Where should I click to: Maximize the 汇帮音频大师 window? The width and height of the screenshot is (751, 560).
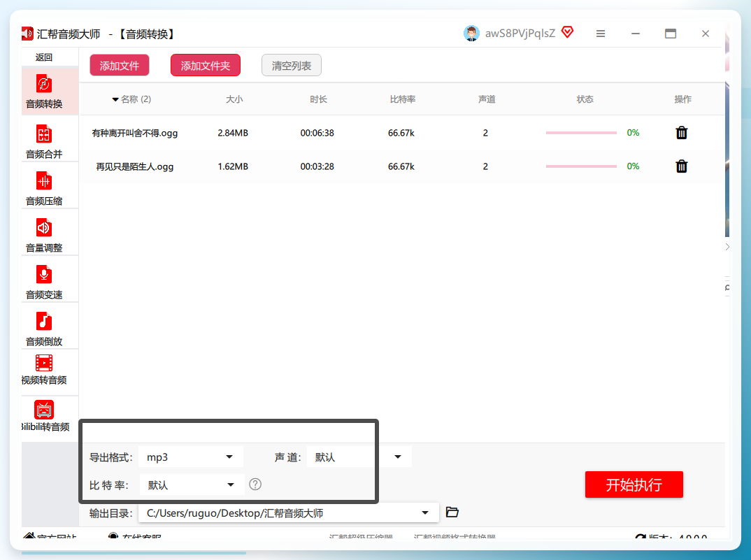click(671, 34)
